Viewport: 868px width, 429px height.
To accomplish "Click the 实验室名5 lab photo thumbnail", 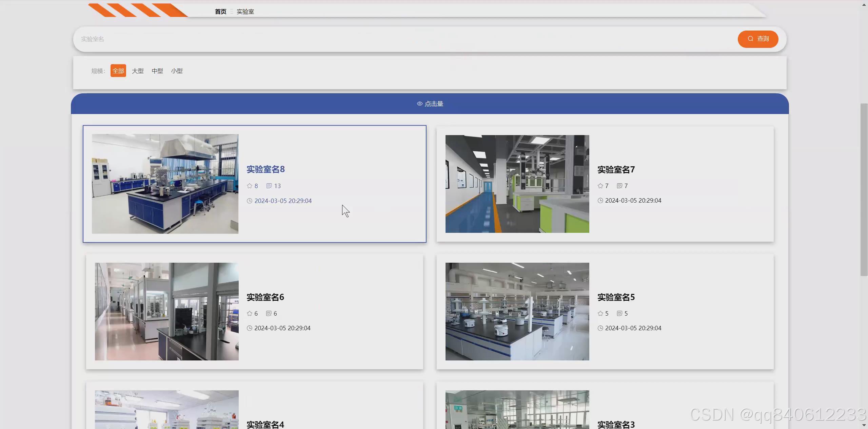I will [517, 311].
